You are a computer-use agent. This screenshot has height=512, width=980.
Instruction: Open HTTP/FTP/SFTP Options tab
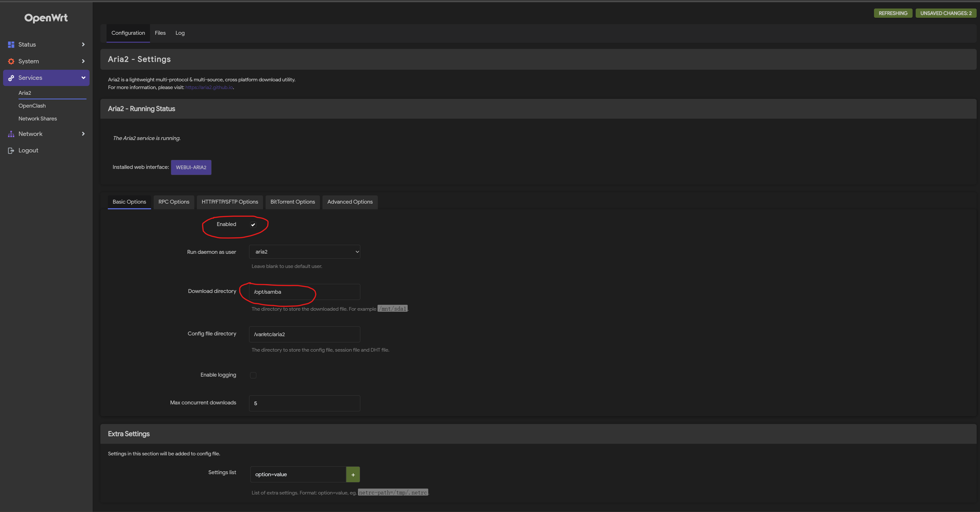click(x=230, y=202)
